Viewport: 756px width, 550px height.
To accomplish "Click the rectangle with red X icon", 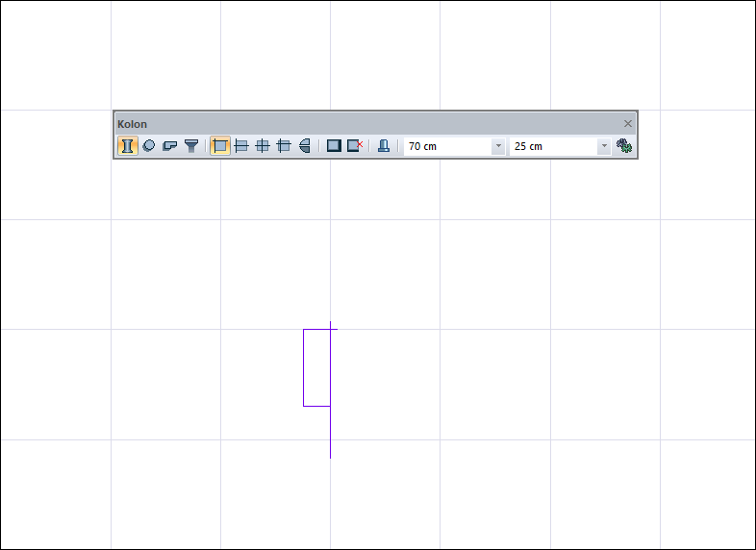I will pyautogui.click(x=355, y=145).
